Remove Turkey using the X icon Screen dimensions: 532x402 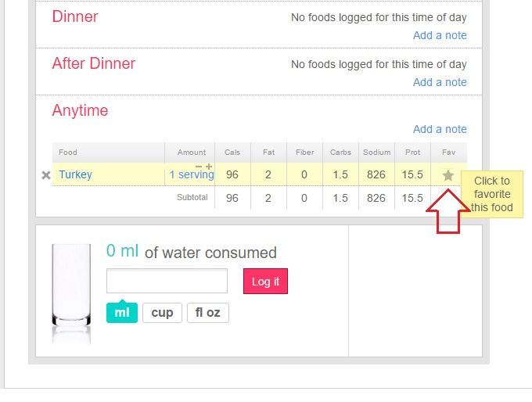(45, 175)
